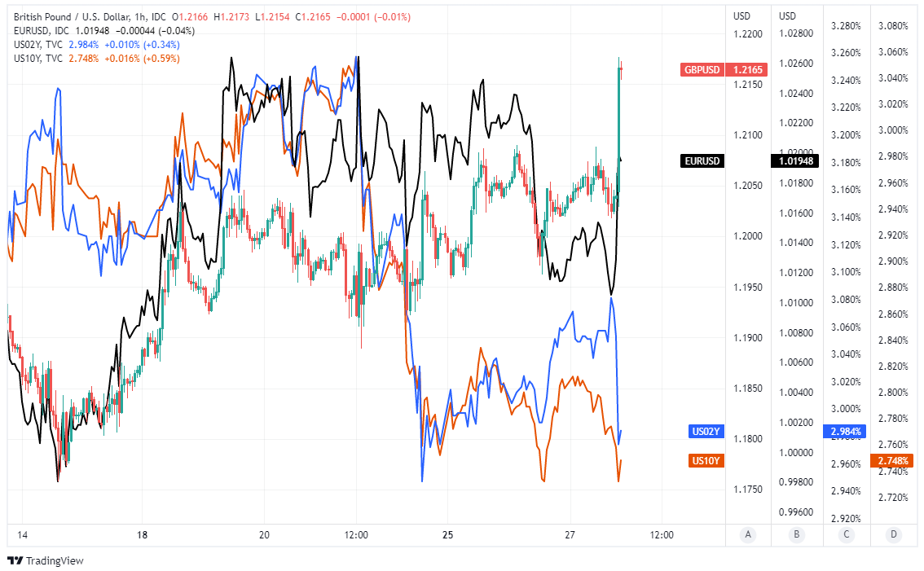924x571 pixels.
Task: Click the 27 date on time axis
Action: [570, 535]
